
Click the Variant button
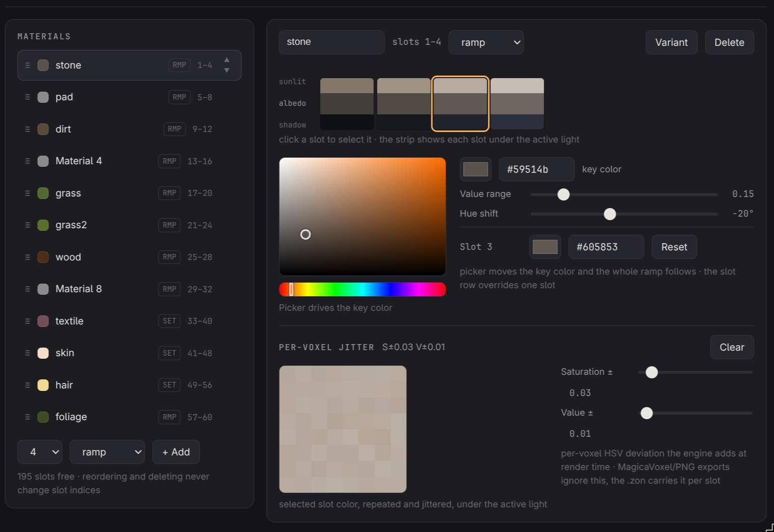pyautogui.click(x=671, y=42)
